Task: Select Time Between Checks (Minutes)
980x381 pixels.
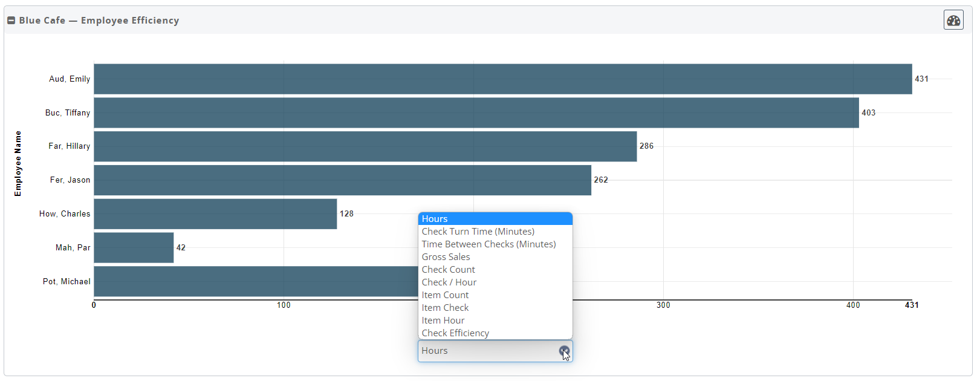Action: pyautogui.click(x=488, y=244)
